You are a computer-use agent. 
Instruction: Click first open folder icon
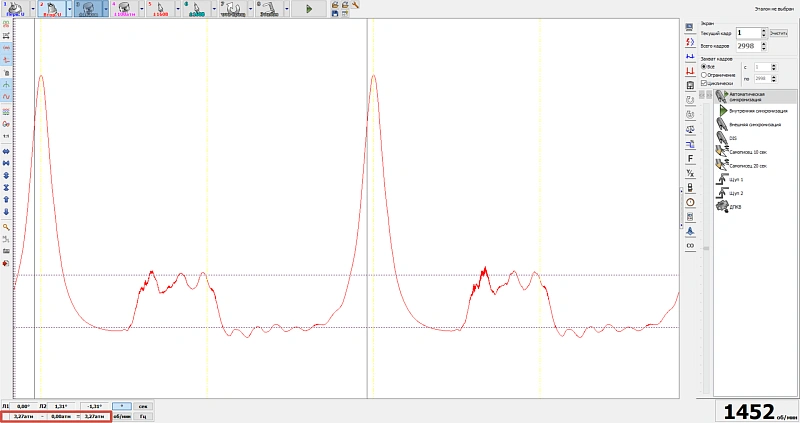point(335,5)
